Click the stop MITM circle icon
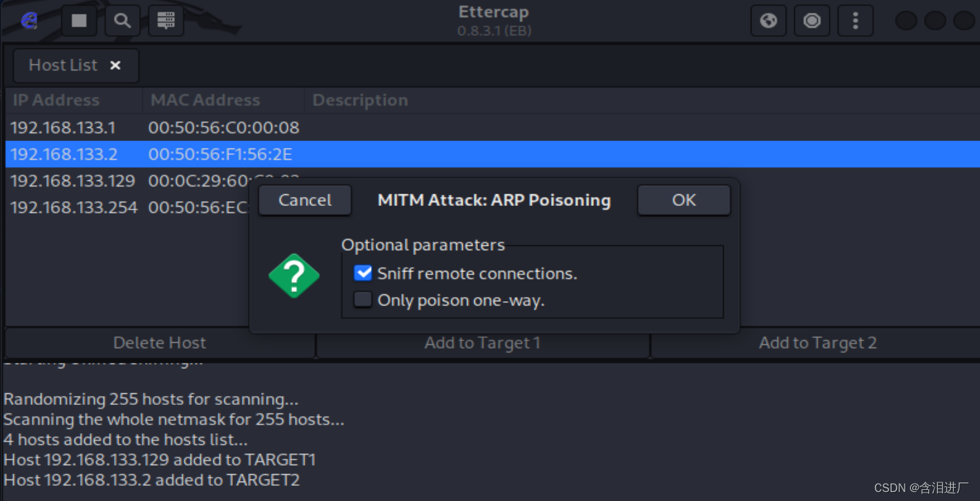Screen dimensions: 980x501 tap(812, 21)
